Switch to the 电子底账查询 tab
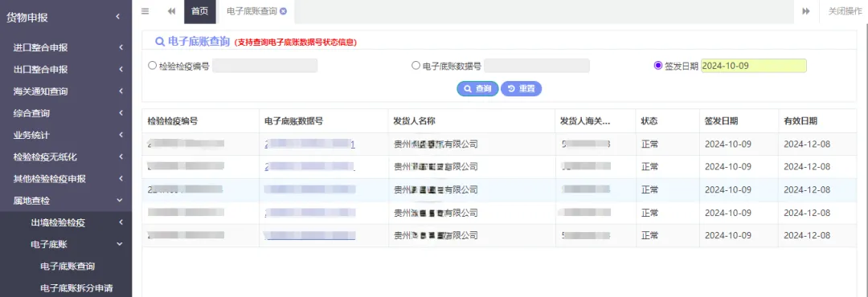The image size is (868, 297). (x=252, y=11)
